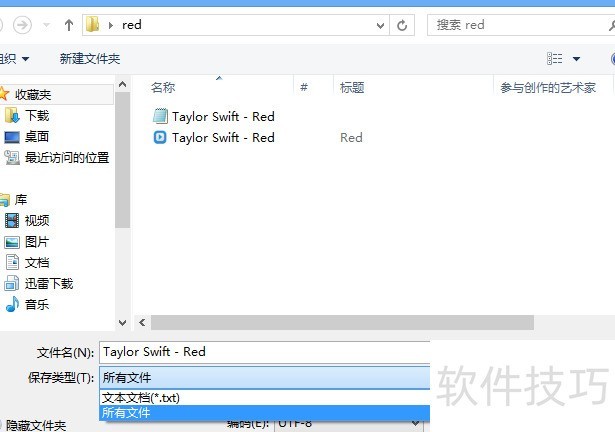This screenshot has height=432, width=615.
Task: Open the 视频 videos library
Action: pyautogui.click(x=37, y=221)
